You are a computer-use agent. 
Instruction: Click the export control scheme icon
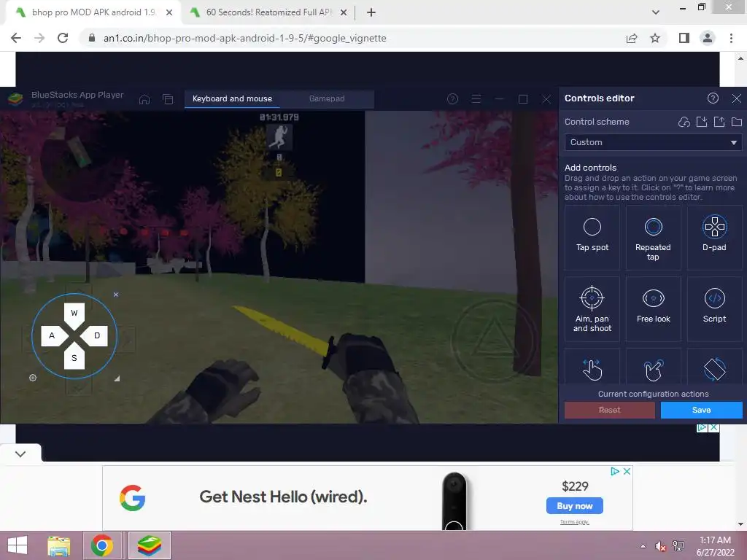(x=719, y=122)
